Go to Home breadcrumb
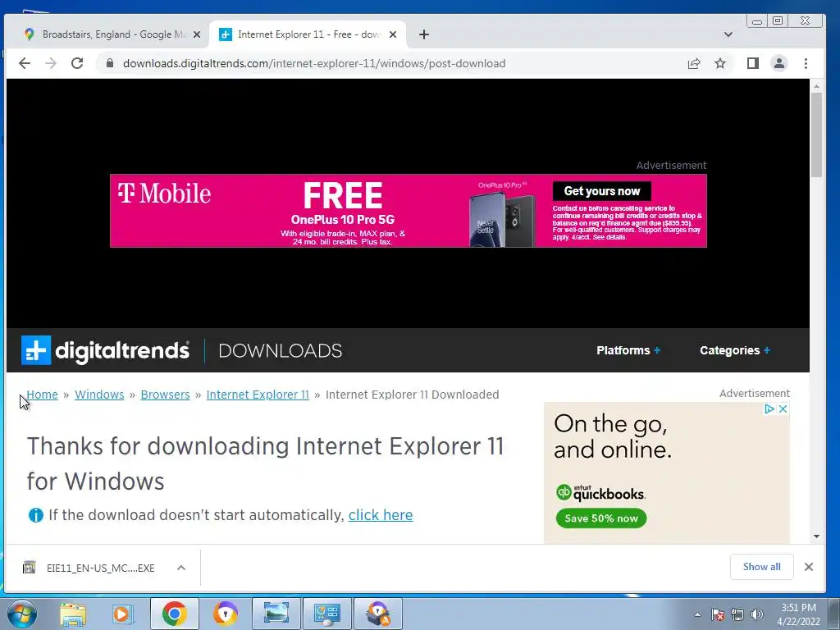840x630 pixels. (x=43, y=395)
